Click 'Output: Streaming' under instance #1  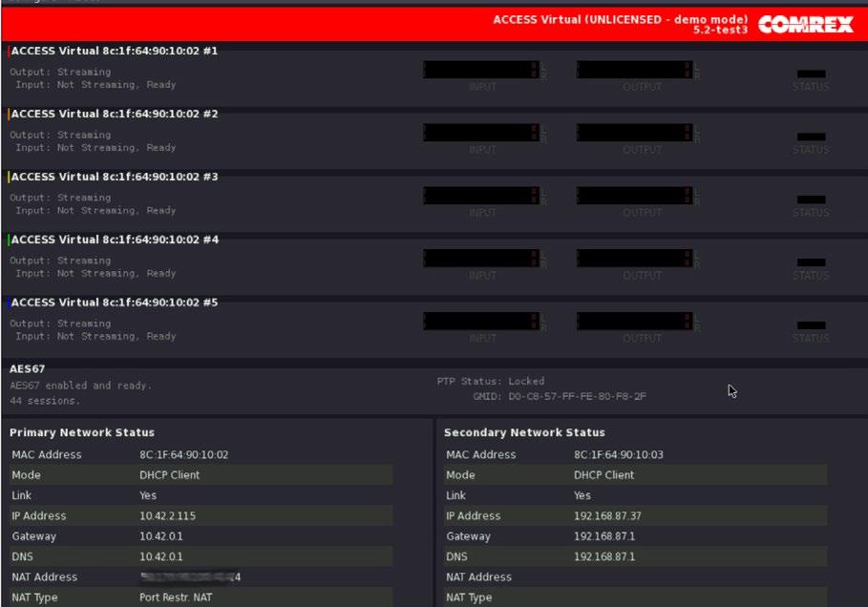(60, 72)
